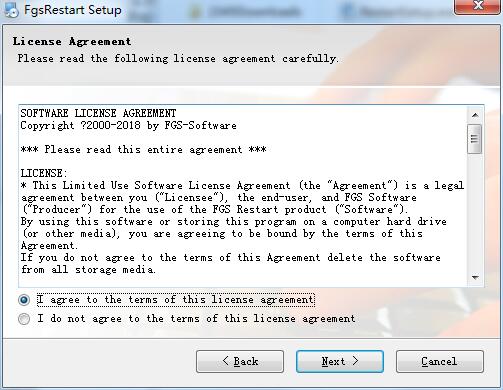
Task: Click the 'I agree to the terms' label text
Action: 175,299
